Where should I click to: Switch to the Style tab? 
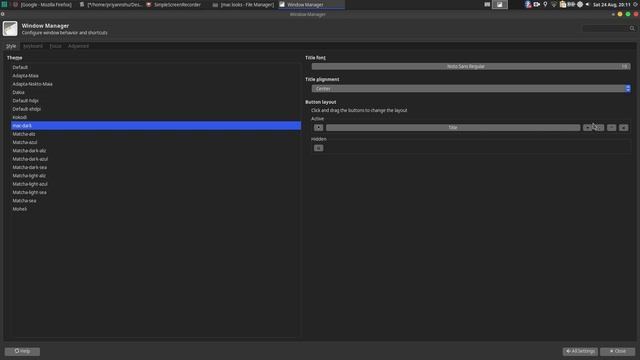pyautogui.click(x=11, y=46)
